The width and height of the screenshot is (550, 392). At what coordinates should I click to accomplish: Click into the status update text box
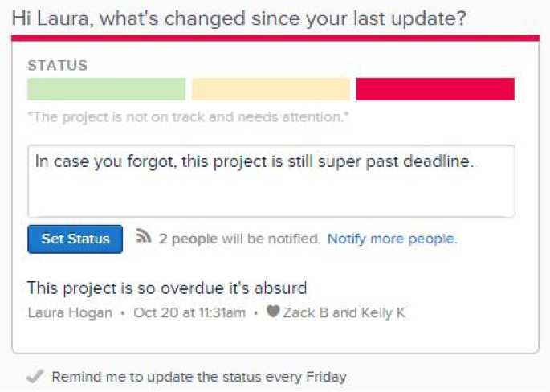[271, 181]
